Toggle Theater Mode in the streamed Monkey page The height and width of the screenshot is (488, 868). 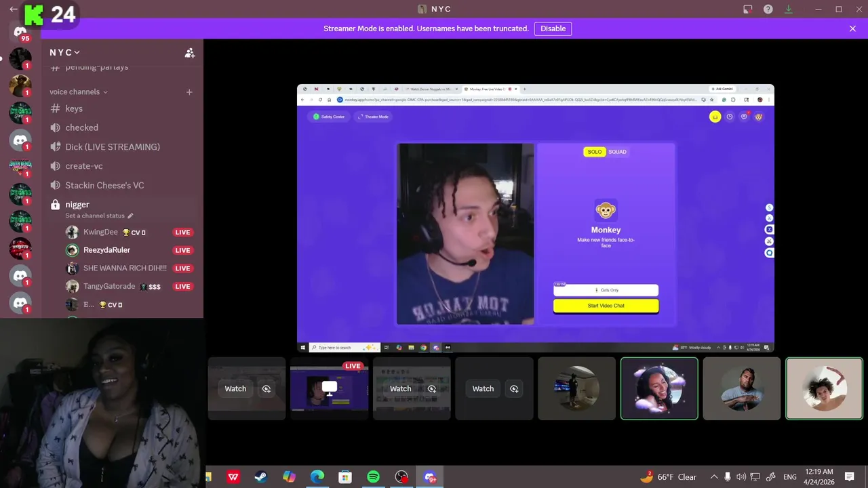coord(373,117)
